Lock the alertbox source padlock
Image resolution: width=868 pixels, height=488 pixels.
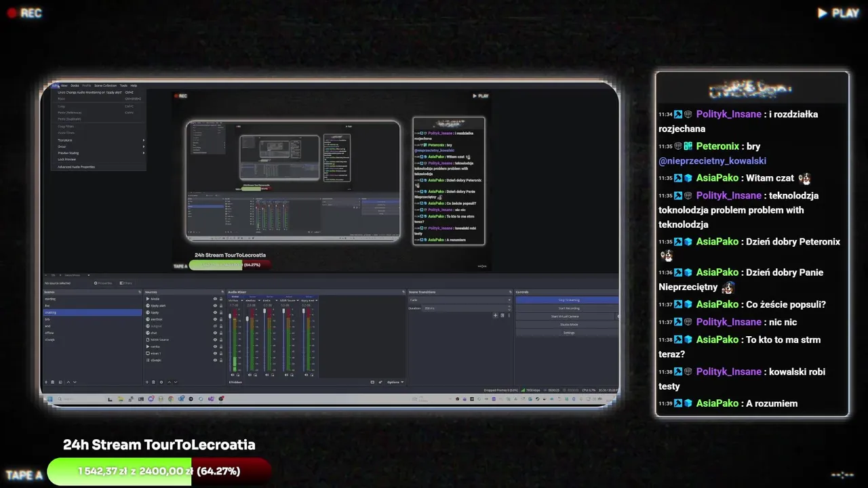coord(221,319)
